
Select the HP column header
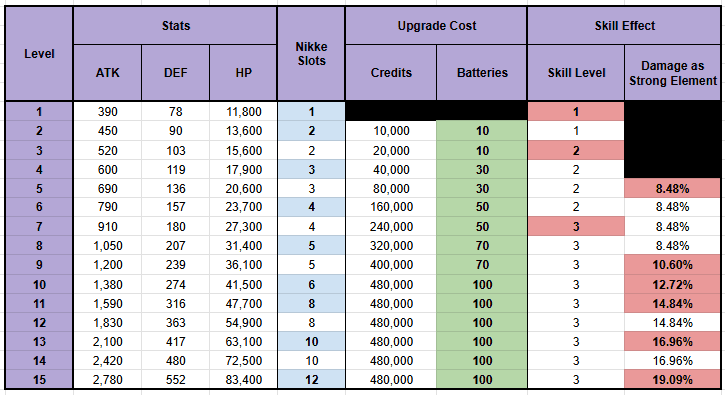243,73
